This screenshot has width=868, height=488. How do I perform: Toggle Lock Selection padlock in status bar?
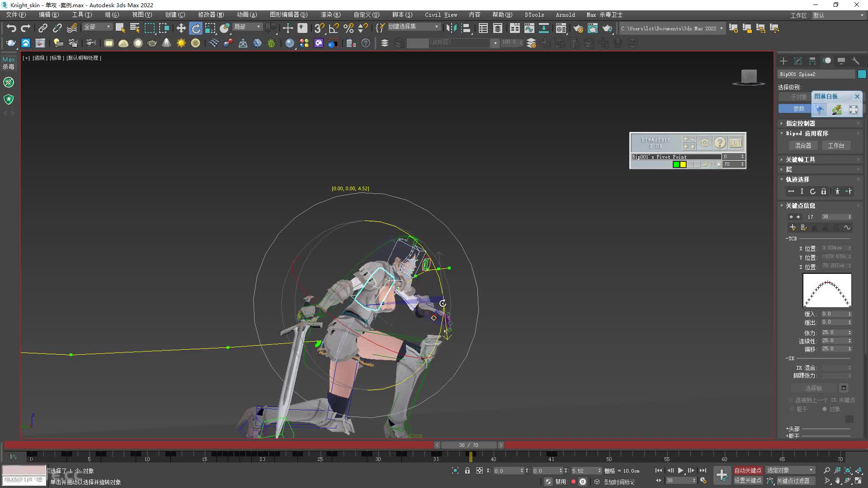point(467,470)
